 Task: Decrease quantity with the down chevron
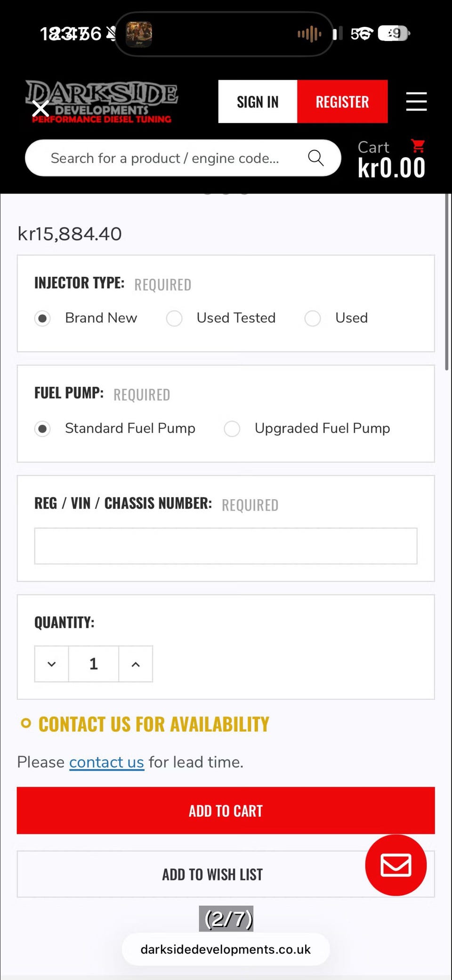[x=52, y=664]
